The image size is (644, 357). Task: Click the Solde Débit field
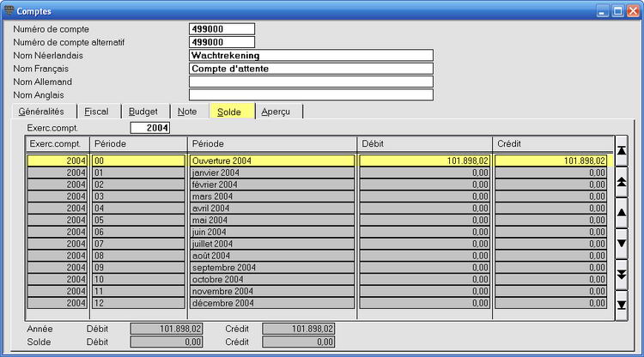pyautogui.click(x=167, y=342)
